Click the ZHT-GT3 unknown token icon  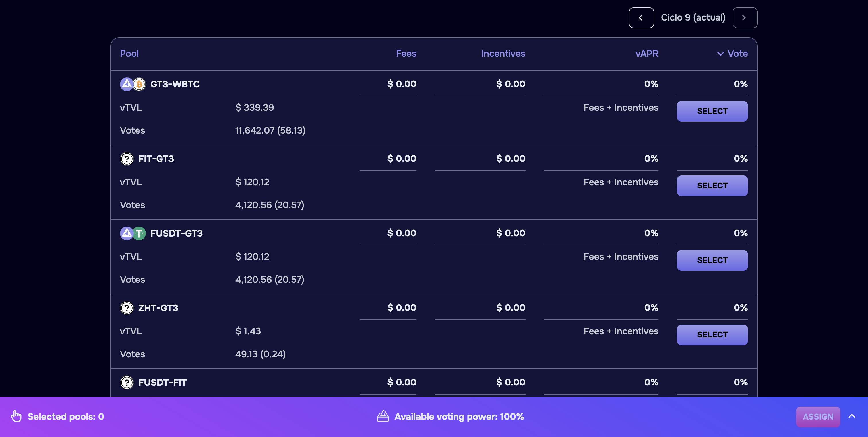pos(127,308)
